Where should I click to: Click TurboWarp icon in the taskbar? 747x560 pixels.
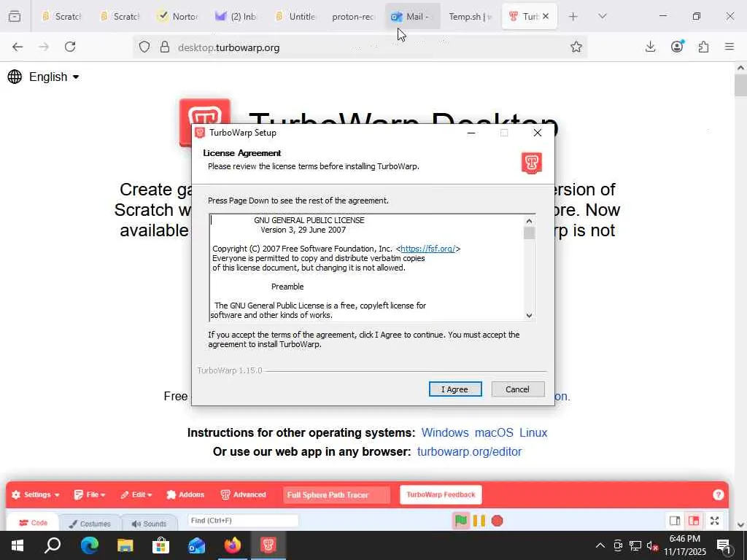tap(268, 545)
